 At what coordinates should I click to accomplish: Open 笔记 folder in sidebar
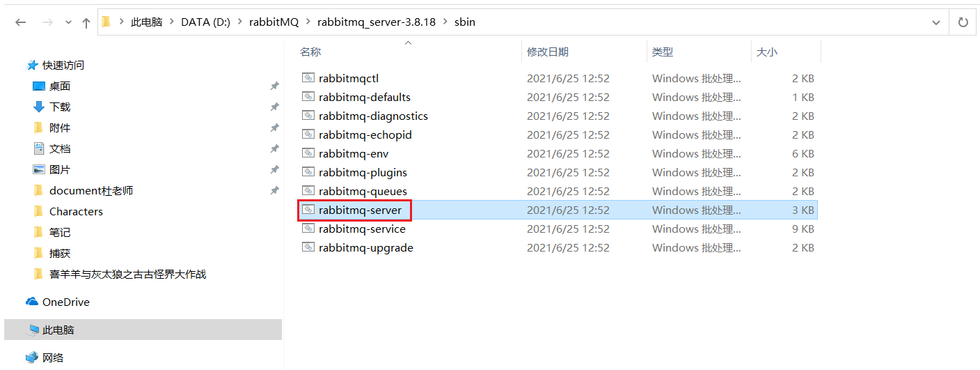pyautogui.click(x=60, y=232)
